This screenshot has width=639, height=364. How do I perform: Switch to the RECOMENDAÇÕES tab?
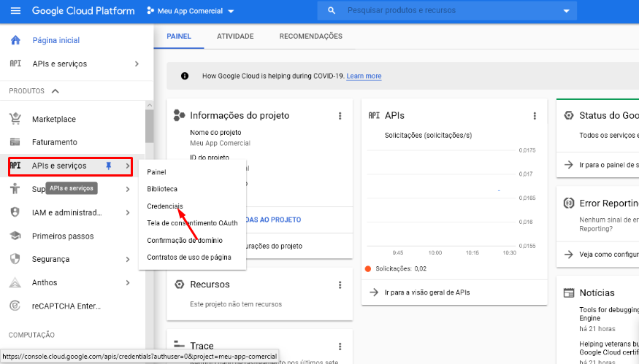(x=310, y=36)
